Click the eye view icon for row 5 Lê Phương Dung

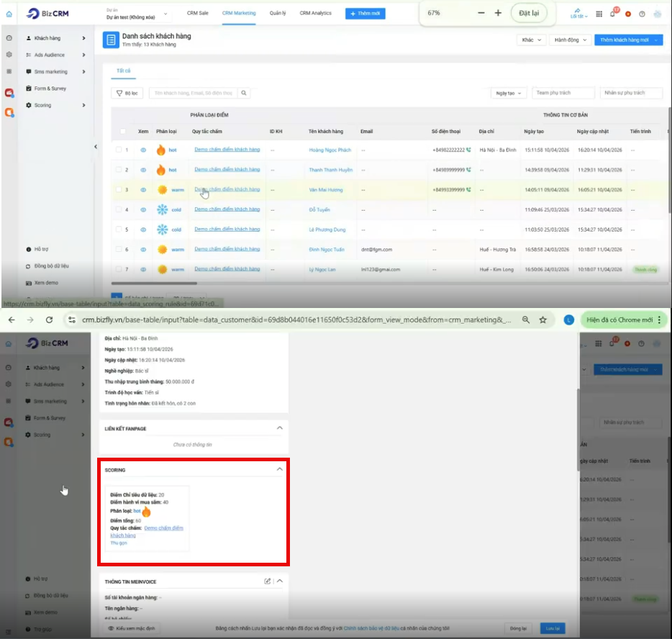click(x=143, y=230)
